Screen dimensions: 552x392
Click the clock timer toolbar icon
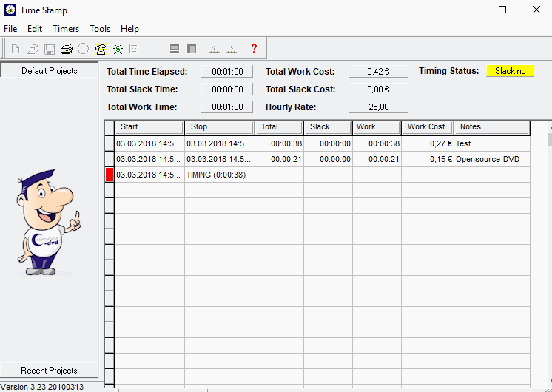coord(83,50)
